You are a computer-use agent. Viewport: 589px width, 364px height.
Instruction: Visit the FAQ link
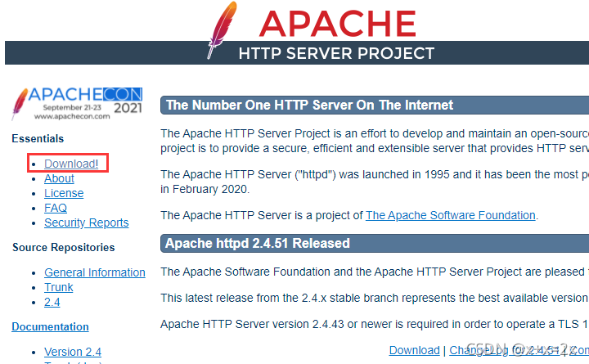(x=56, y=208)
